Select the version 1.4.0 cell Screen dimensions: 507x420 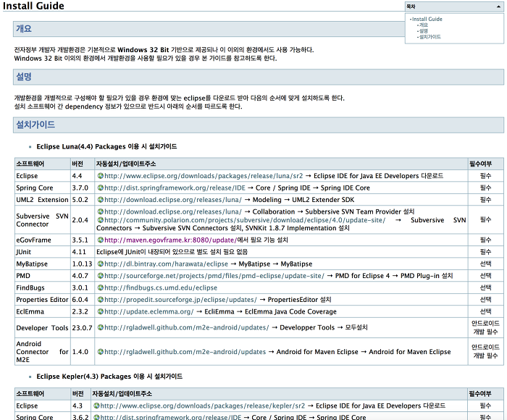83,352
